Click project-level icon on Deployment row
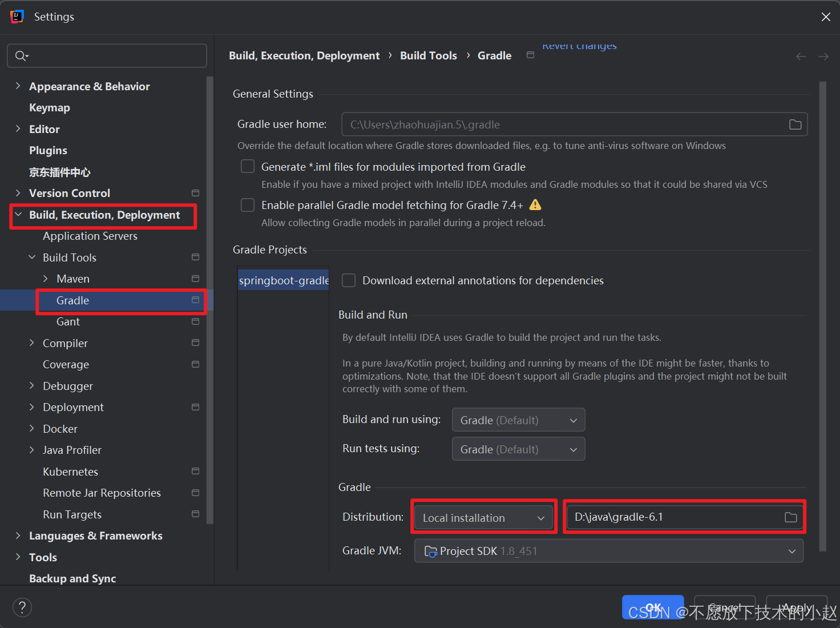The width and height of the screenshot is (840, 628). tap(195, 407)
